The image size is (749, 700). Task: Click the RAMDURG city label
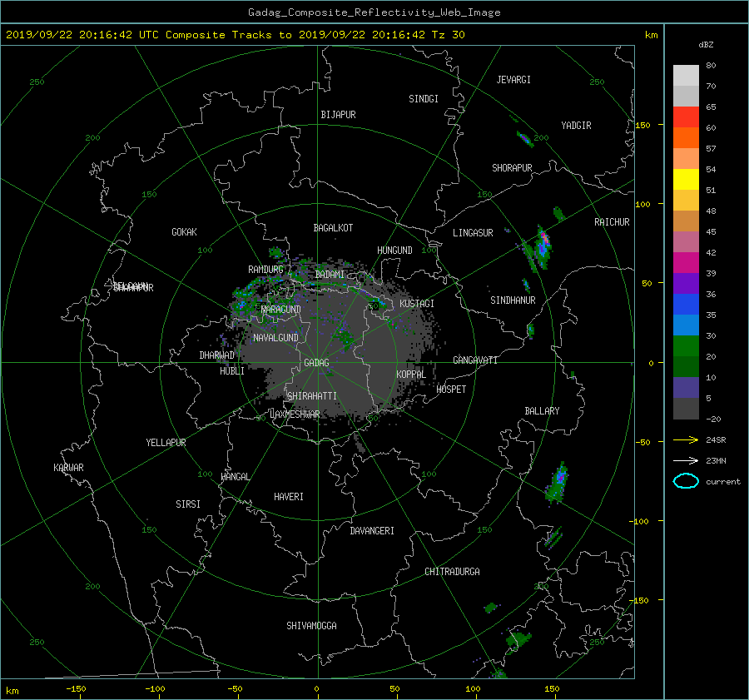click(265, 270)
